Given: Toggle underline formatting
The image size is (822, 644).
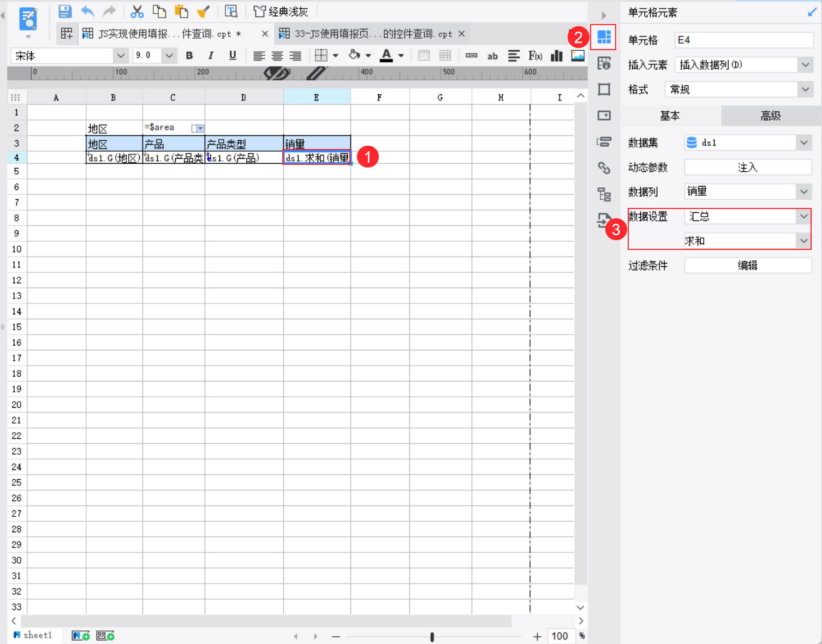Looking at the screenshot, I should (233, 56).
